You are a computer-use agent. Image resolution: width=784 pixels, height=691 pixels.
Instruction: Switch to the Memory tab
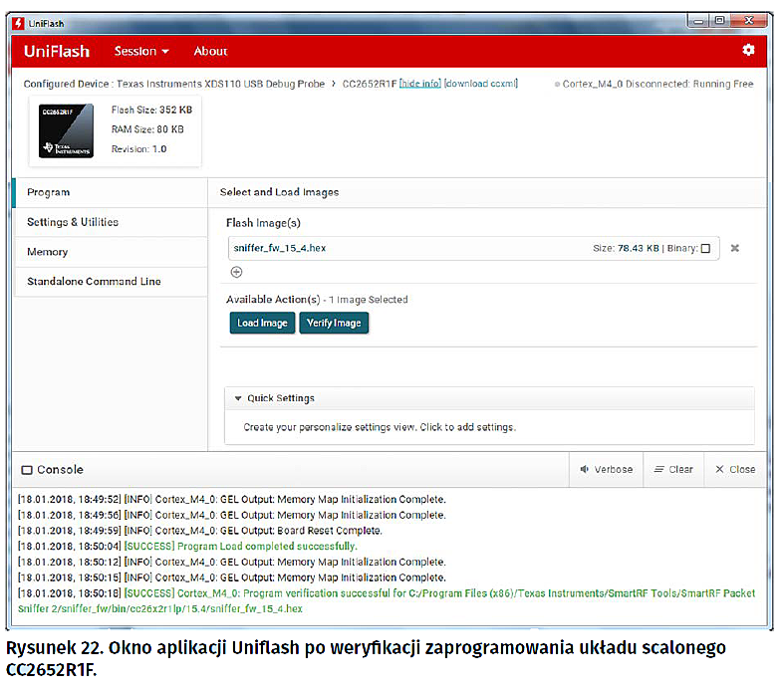coord(48,252)
